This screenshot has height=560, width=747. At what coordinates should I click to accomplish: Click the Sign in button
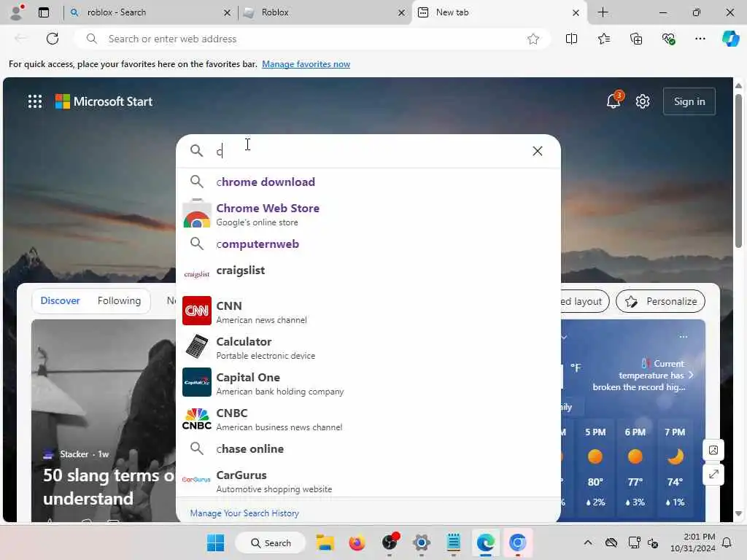pos(689,101)
